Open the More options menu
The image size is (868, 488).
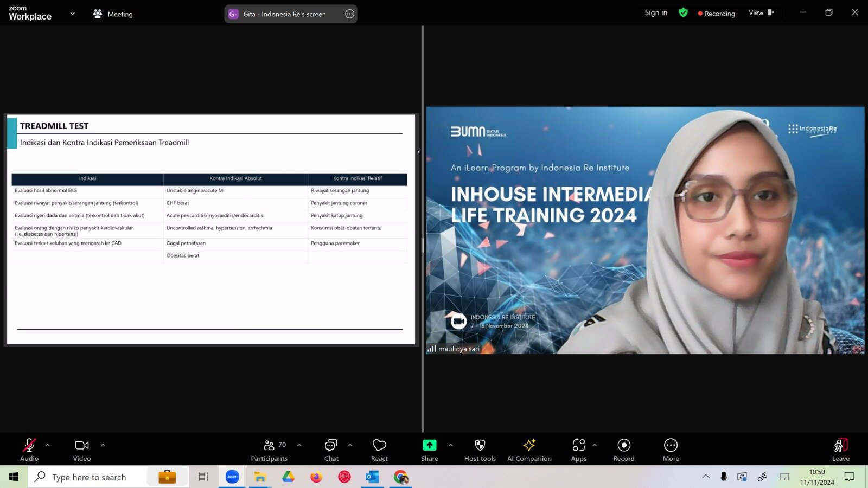coord(671,450)
